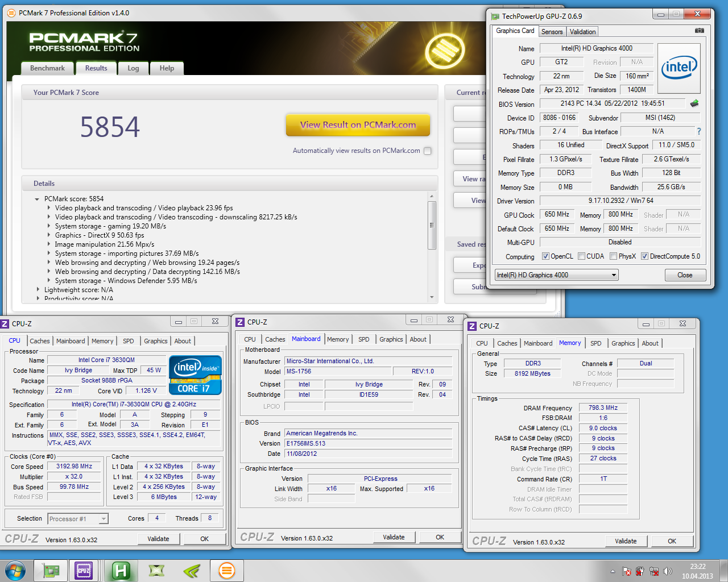Screen dimensions: 728x582
Task: Switch to the GPU-Z Validation tab
Action: 583,32
